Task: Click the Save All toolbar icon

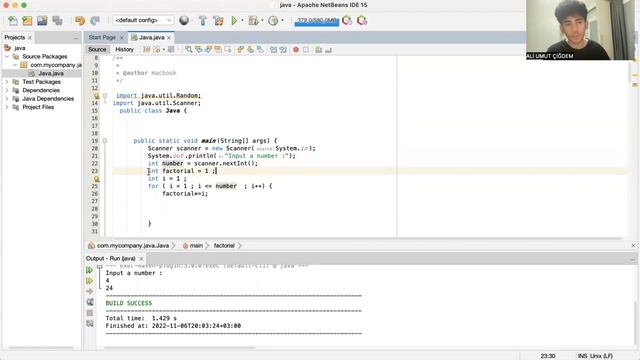Action: (57, 20)
